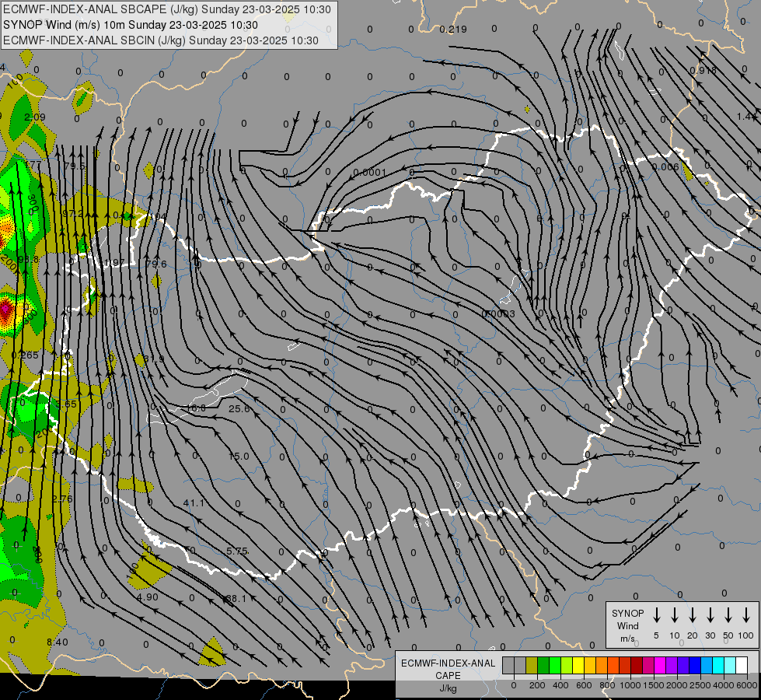Select the '61.9' map value
The image size is (761, 700).
click(154, 359)
